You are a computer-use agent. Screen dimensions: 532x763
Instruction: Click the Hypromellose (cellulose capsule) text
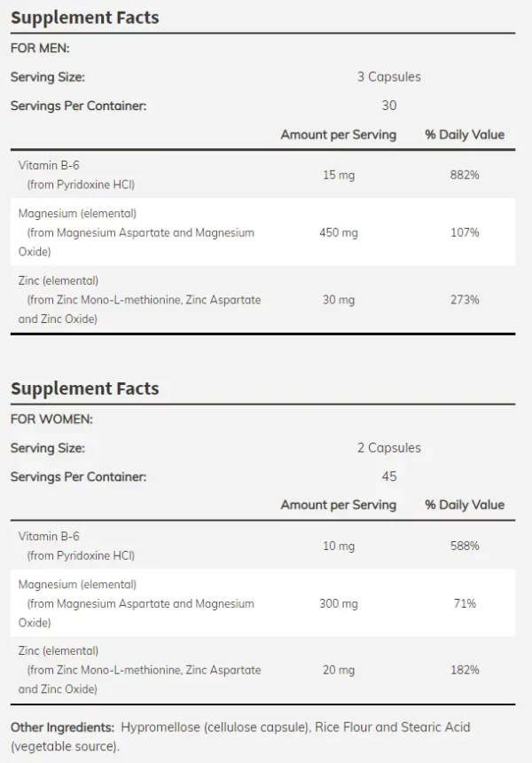(215, 728)
